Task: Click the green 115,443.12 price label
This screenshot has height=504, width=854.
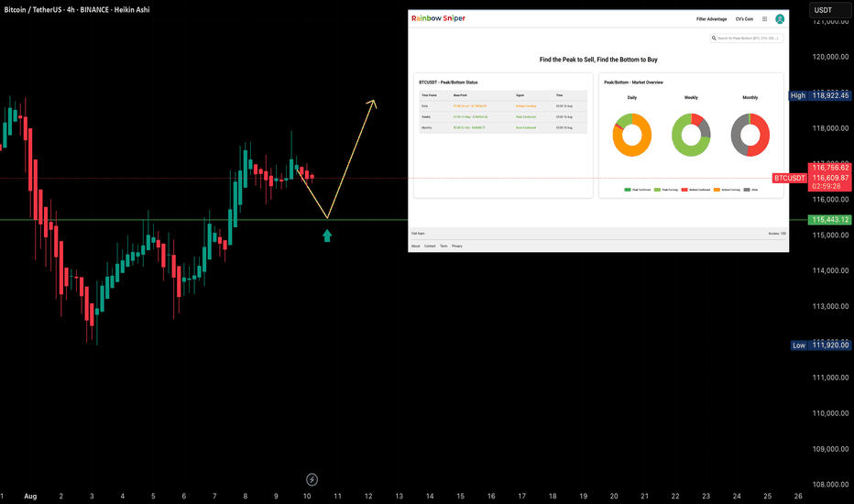Action: (x=830, y=220)
